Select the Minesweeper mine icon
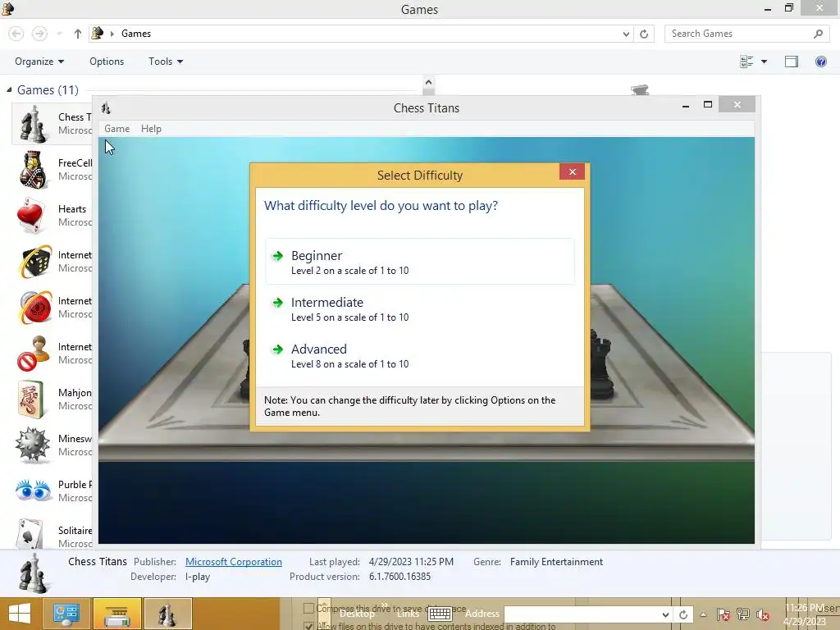 point(32,445)
